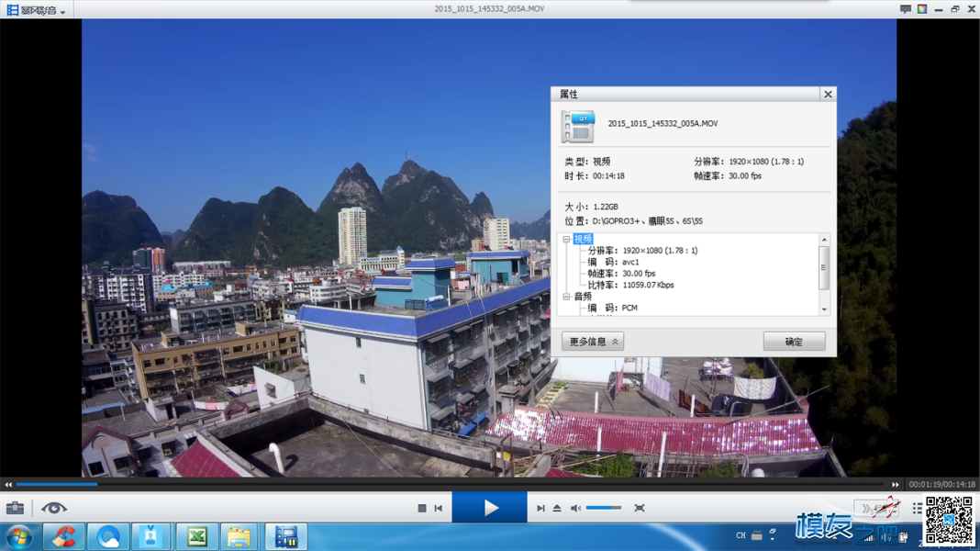Viewport: 980px width, 551px height.
Task: Click the keyboard tray icon
Action: click(x=757, y=535)
